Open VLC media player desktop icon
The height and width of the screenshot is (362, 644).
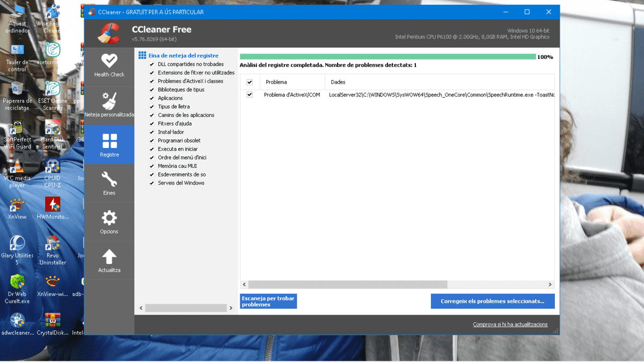[x=17, y=174]
